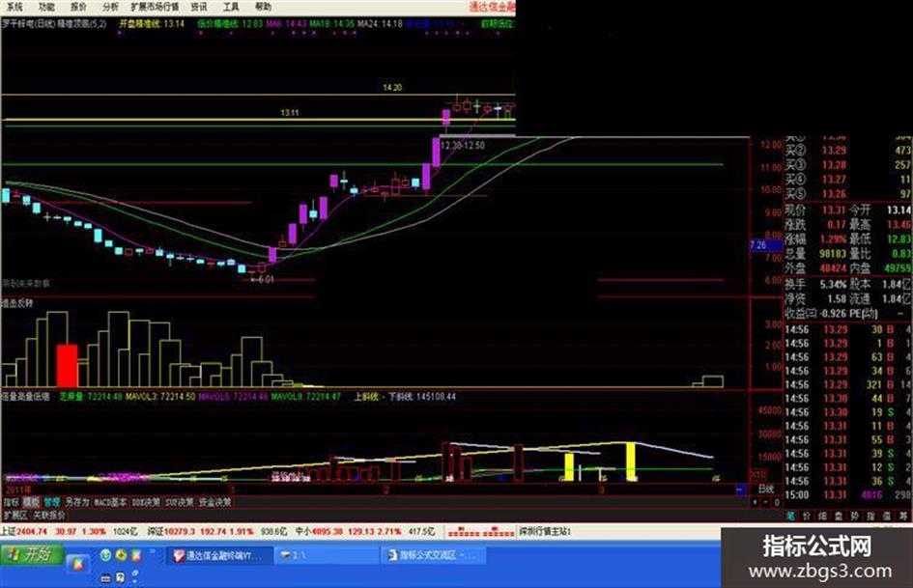Screen dimensions: 913x588
Task: Click the 14.20 price line label
Action: pos(392,87)
